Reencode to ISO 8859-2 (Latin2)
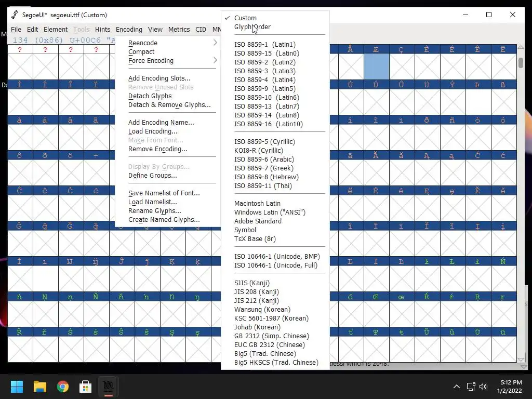Screen dimensions: 532x399 [264, 62]
